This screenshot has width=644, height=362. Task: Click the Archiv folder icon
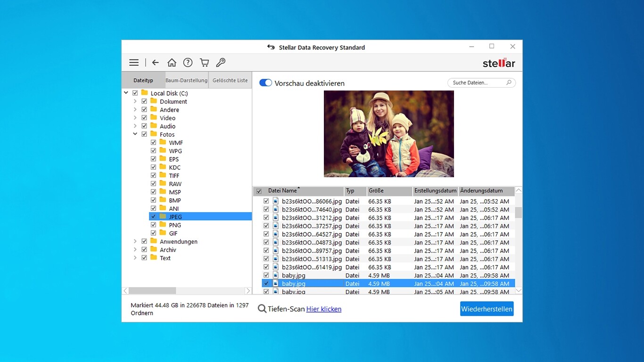click(x=154, y=249)
